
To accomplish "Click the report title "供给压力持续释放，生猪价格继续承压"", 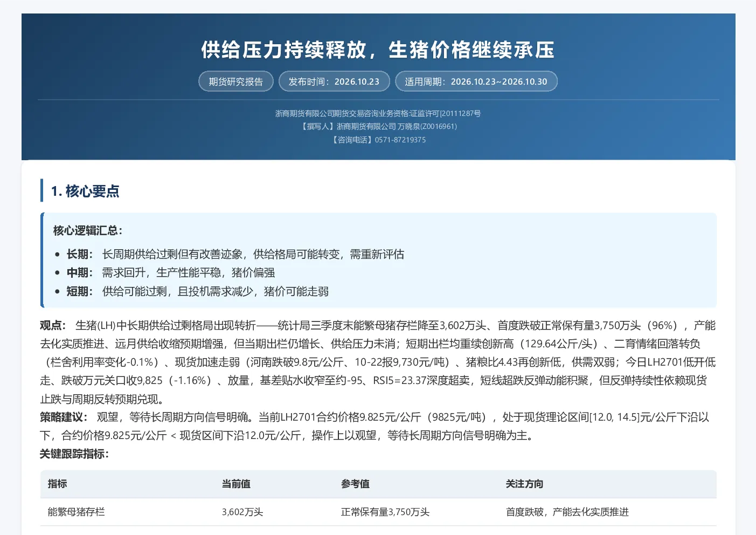I will tap(378, 50).
